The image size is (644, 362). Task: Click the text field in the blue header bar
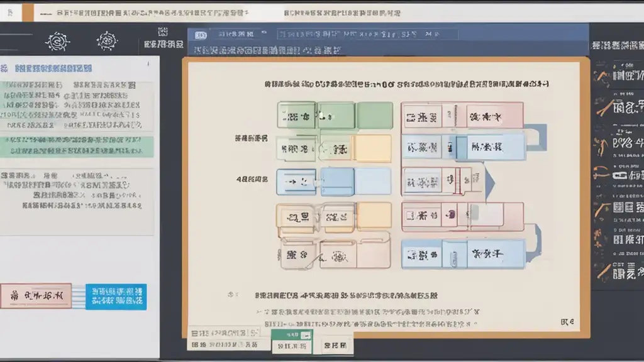click(x=367, y=34)
